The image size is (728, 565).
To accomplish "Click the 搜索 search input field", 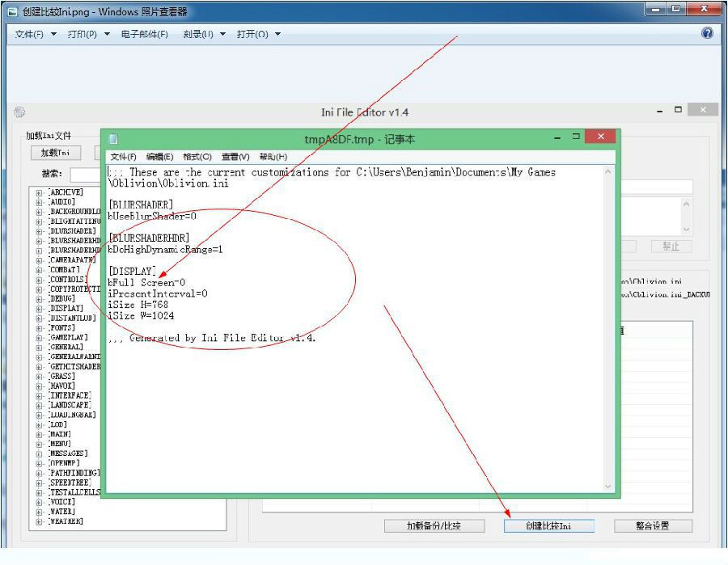I will click(x=86, y=175).
